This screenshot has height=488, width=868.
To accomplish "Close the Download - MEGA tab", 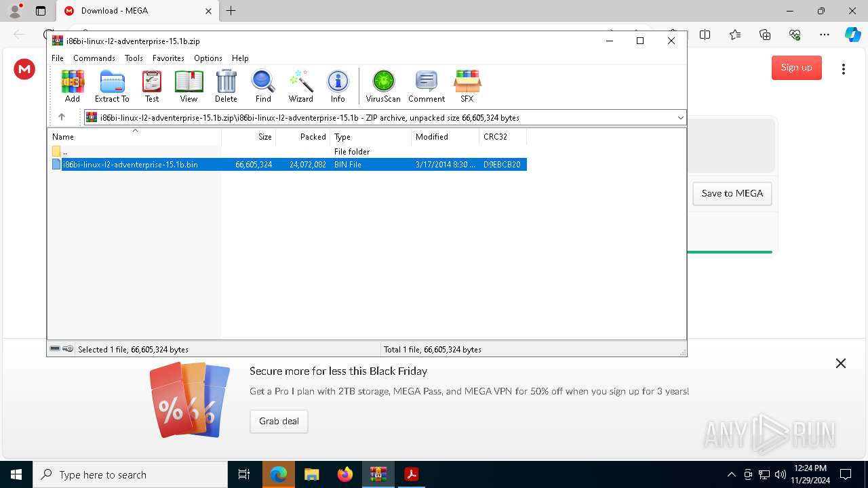I will click(x=208, y=11).
